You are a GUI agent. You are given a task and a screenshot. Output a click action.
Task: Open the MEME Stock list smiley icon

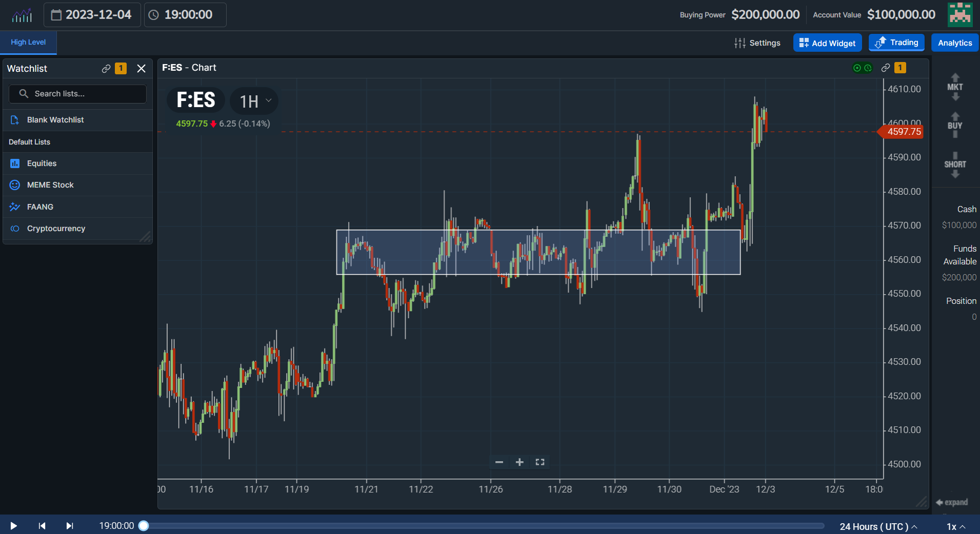(15, 185)
